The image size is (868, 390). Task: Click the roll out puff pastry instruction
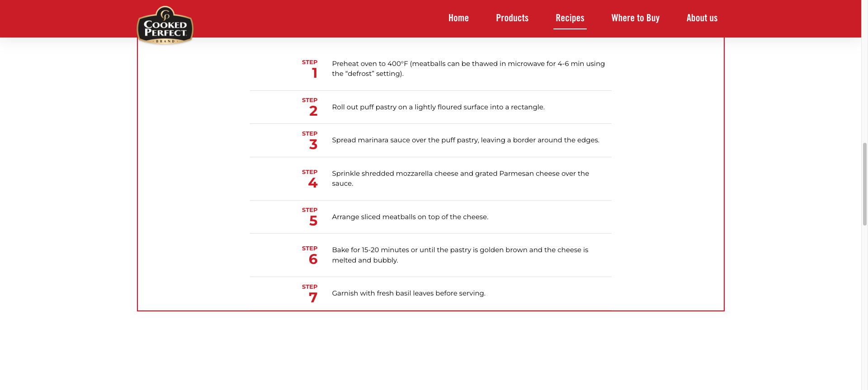[x=438, y=107]
